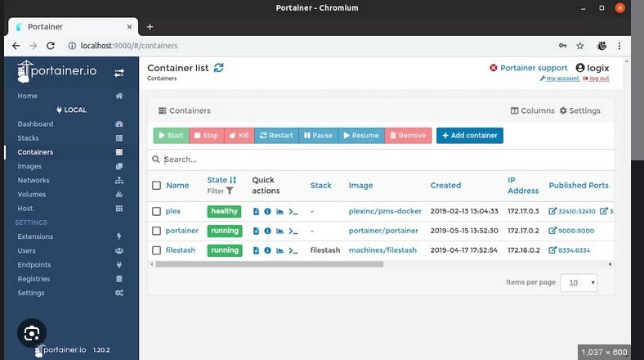Open console icon for portainer container

pyautogui.click(x=293, y=231)
